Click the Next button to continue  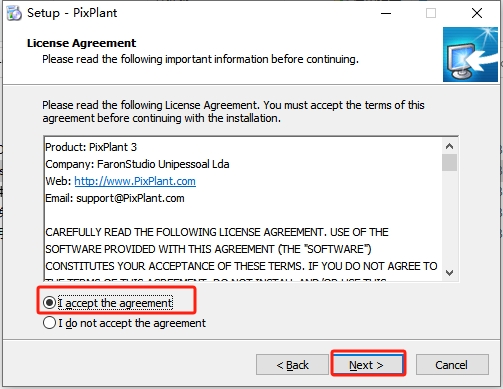pos(368,364)
